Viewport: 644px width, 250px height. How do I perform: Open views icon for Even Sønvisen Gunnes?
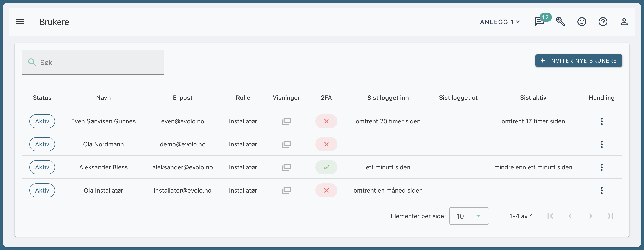point(286,121)
